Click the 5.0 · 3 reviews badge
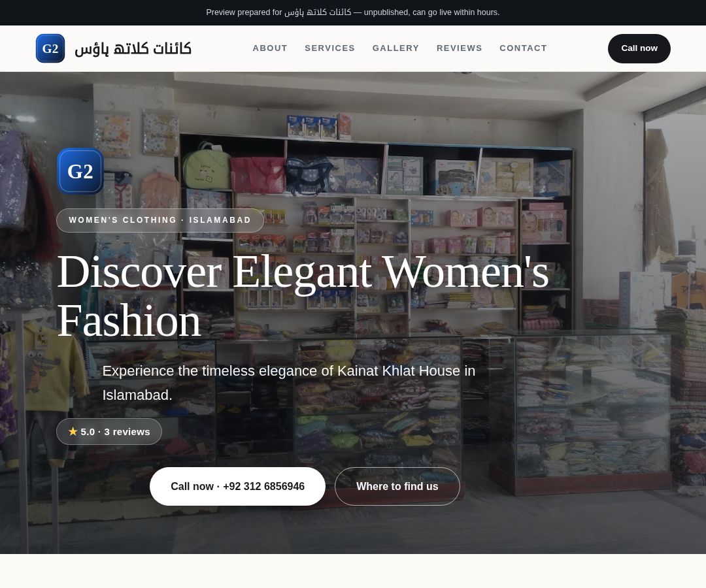The width and height of the screenshot is (706, 588). click(109, 431)
